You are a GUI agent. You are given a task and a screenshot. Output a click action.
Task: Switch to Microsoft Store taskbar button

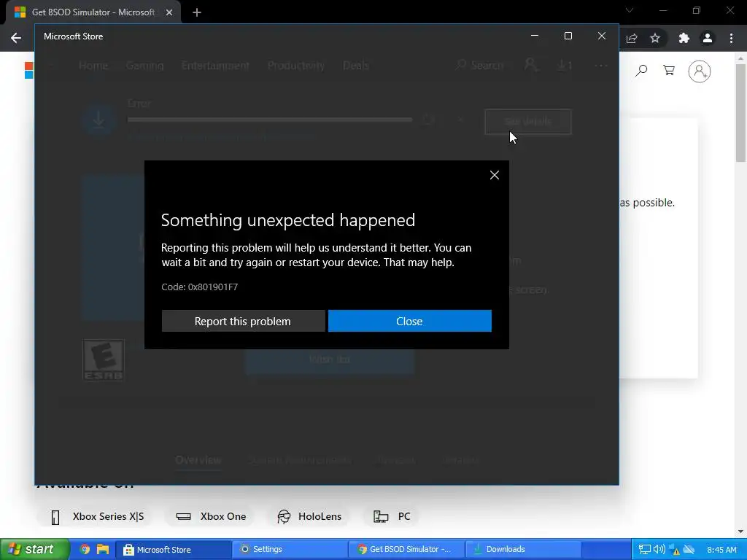(x=174, y=550)
